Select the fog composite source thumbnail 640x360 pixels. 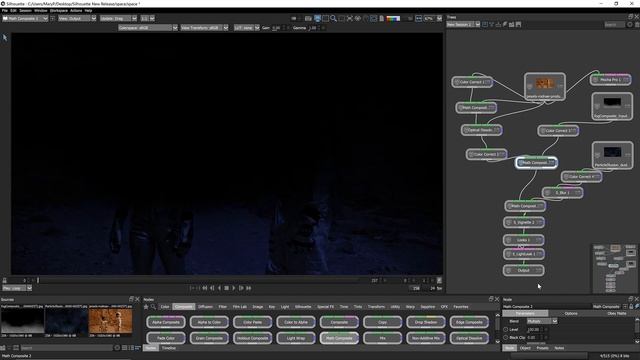[x=22, y=321]
